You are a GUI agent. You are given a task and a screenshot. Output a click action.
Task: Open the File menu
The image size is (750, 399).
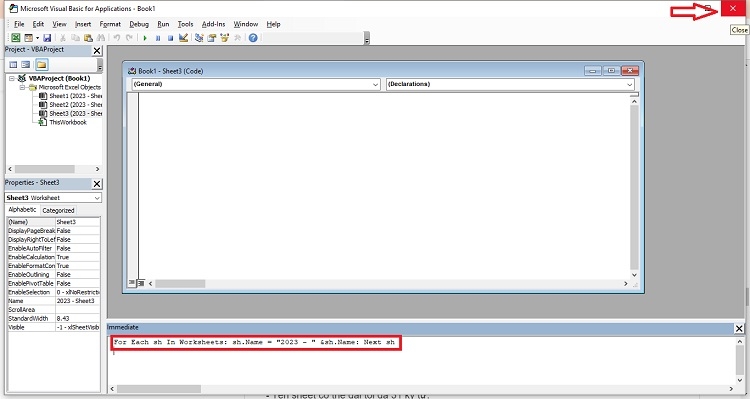19,24
